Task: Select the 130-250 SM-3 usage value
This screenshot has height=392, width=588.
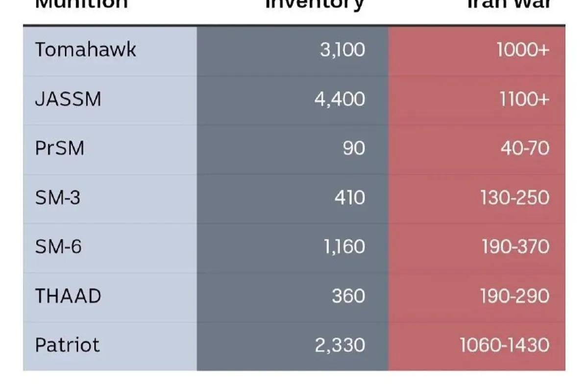Action: point(514,198)
